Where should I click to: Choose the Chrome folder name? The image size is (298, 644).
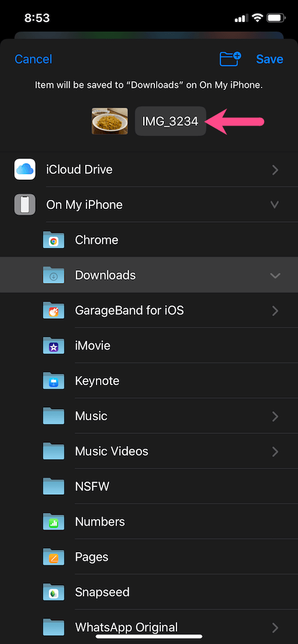(97, 240)
